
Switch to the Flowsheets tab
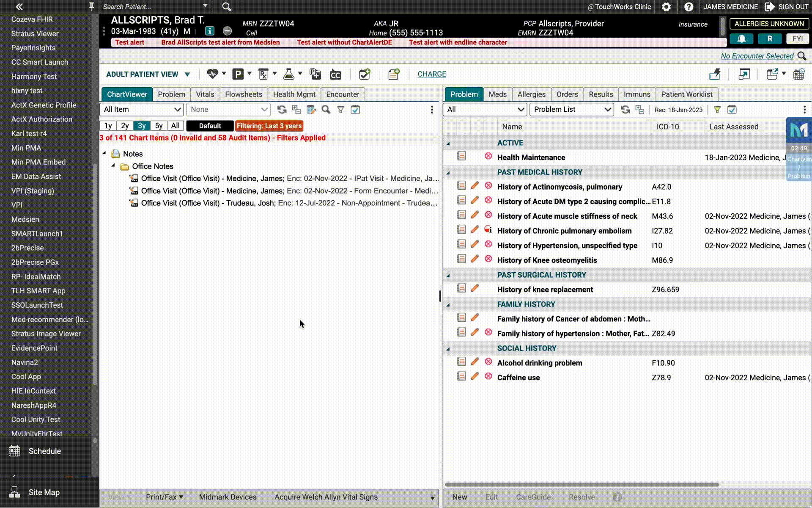(x=243, y=94)
